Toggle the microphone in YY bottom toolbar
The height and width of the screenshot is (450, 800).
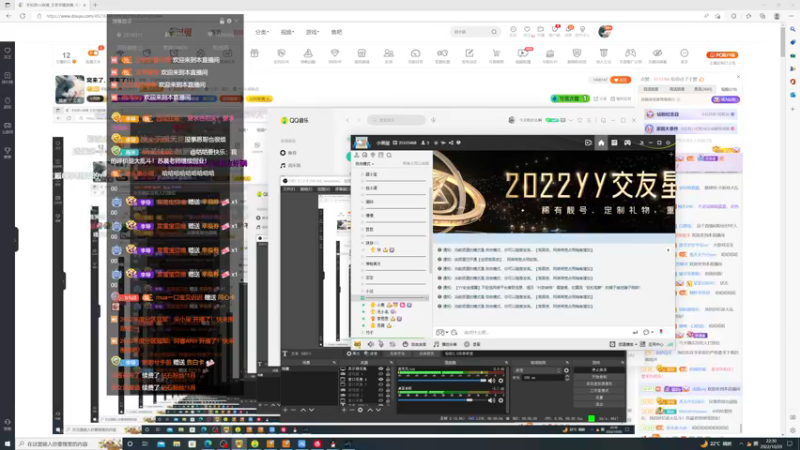tap(381, 344)
